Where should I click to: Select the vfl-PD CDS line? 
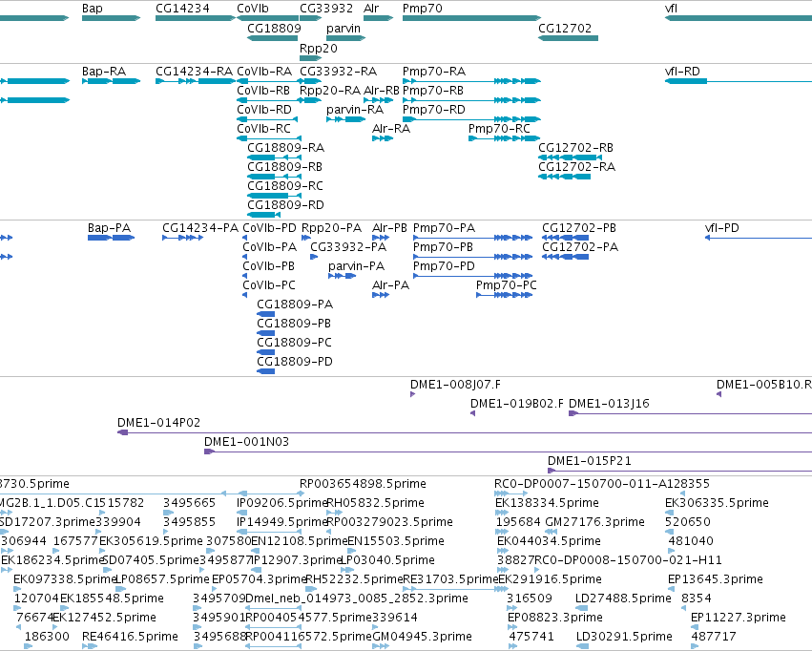759,238
